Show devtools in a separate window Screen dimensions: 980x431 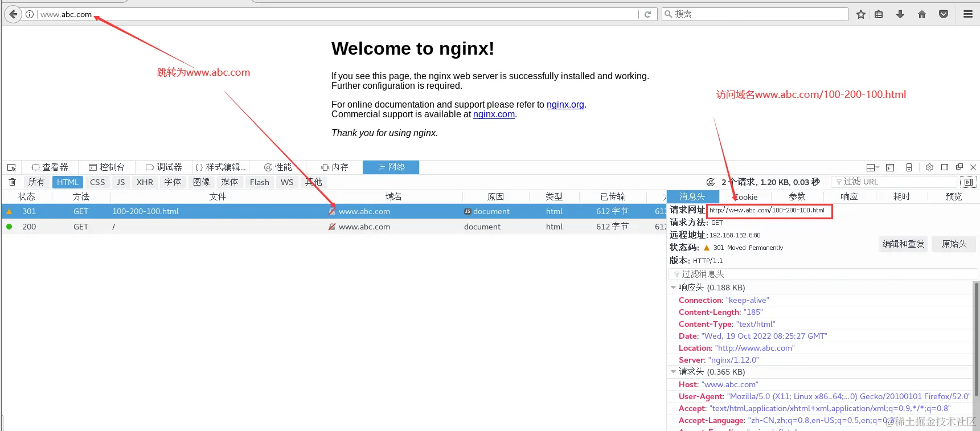pos(960,167)
